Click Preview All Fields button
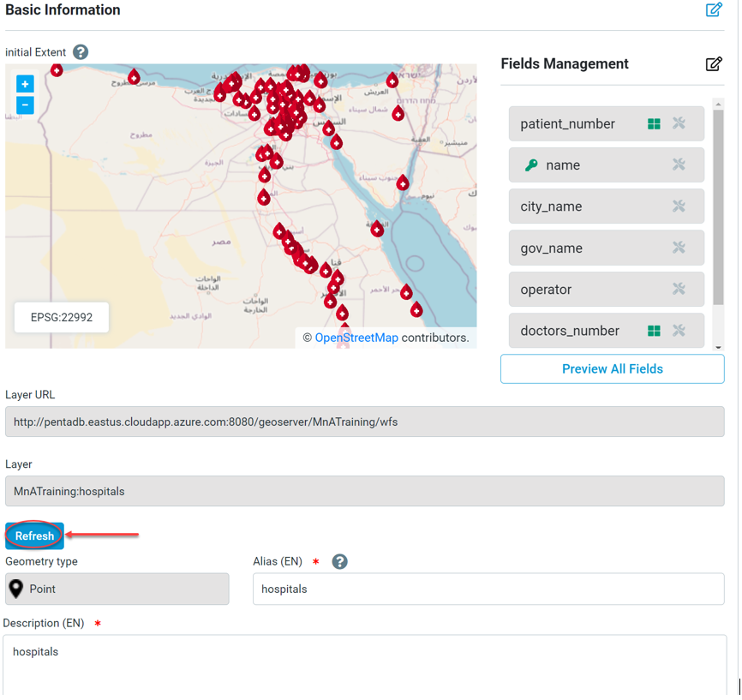The width and height of the screenshot is (742, 700). pyautogui.click(x=612, y=369)
